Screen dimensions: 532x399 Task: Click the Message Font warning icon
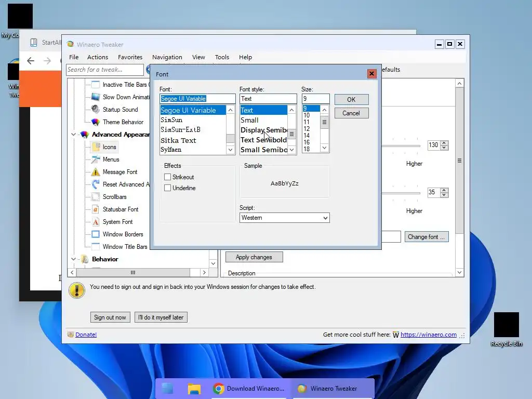tap(96, 171)
